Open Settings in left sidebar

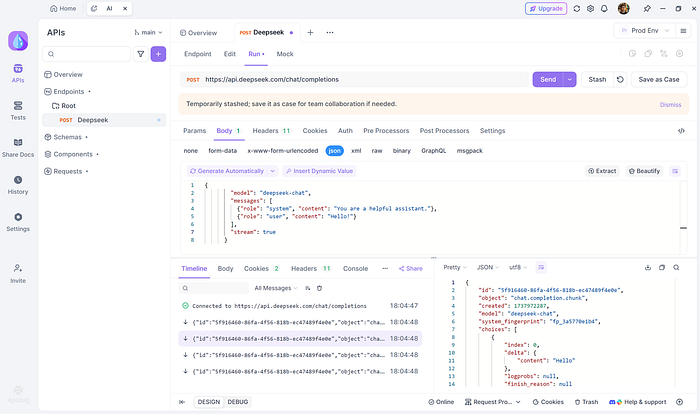pos(18,222)
